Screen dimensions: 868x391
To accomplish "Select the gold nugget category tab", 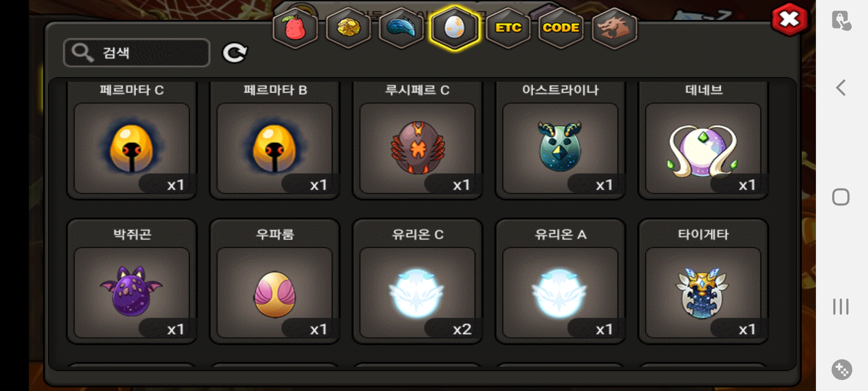I will point(348,28).
